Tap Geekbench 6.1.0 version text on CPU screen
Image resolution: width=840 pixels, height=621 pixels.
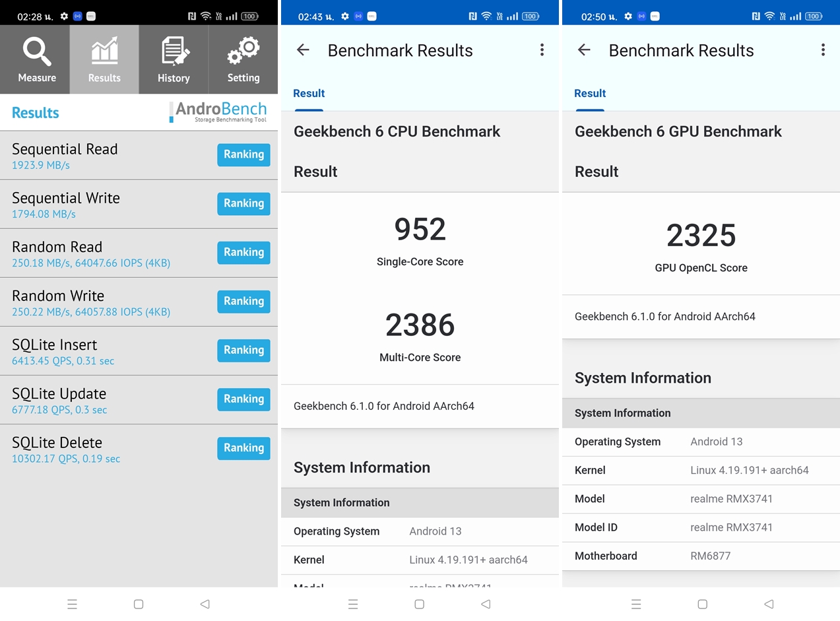point(384,406)
